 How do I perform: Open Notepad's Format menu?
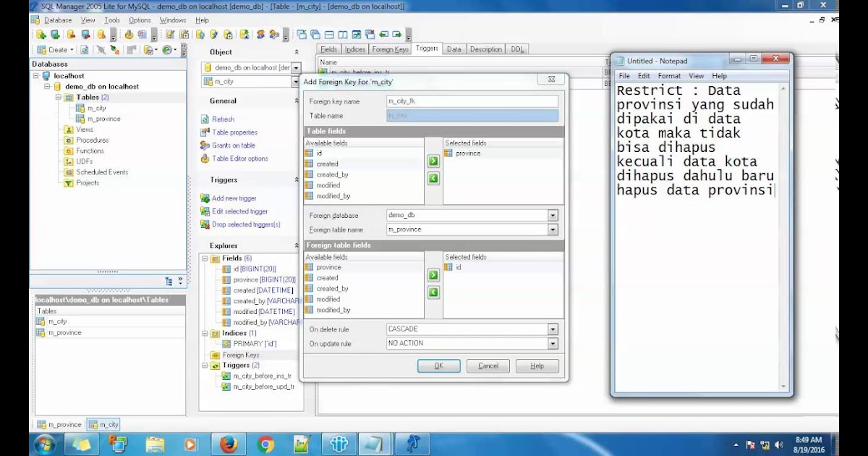click(669, 76)
